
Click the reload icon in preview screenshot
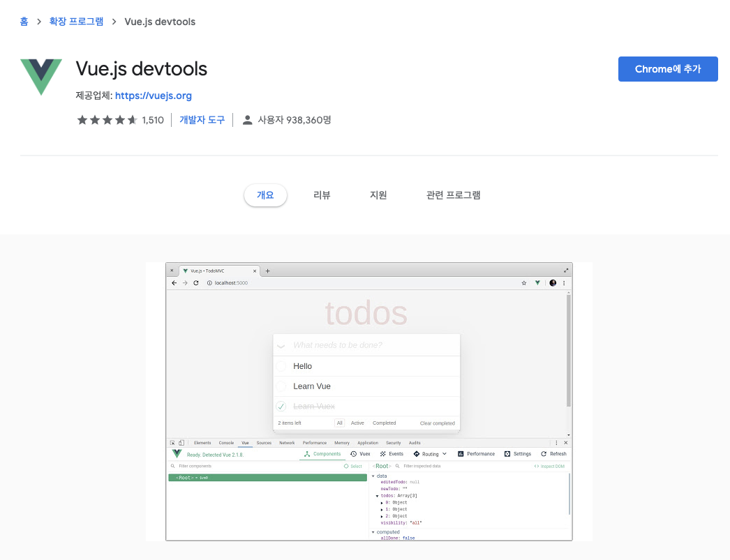(x=196, y=283)
